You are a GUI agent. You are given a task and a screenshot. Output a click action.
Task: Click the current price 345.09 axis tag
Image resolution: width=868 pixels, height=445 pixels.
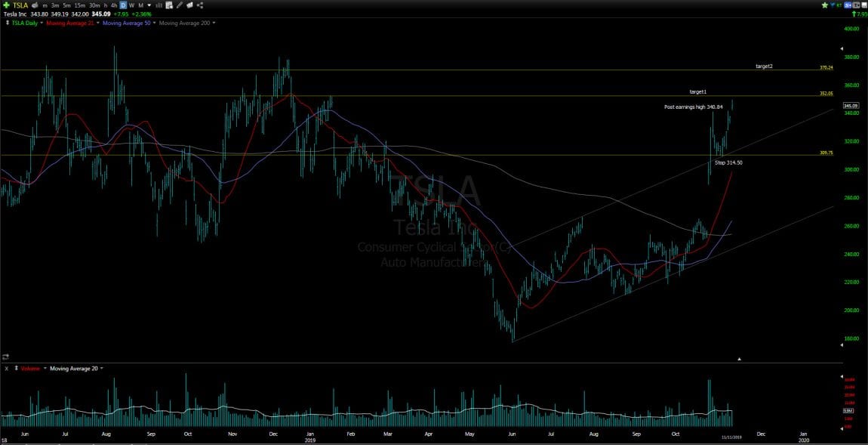tap(851, 105)
